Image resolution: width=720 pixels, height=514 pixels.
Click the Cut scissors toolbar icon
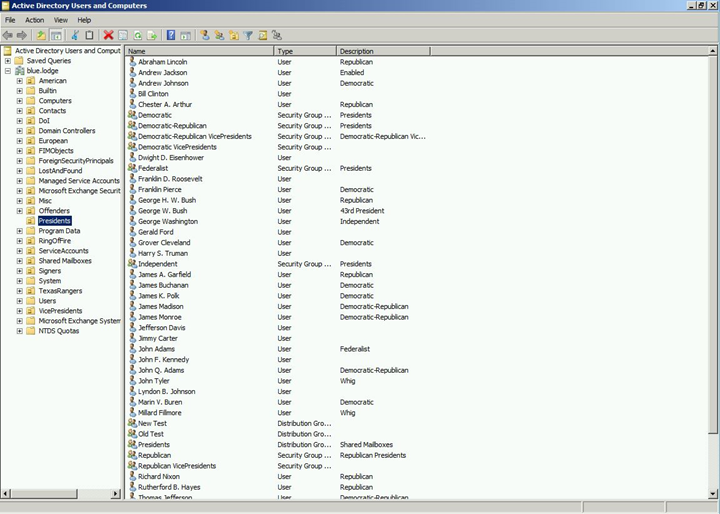(75, 35)
